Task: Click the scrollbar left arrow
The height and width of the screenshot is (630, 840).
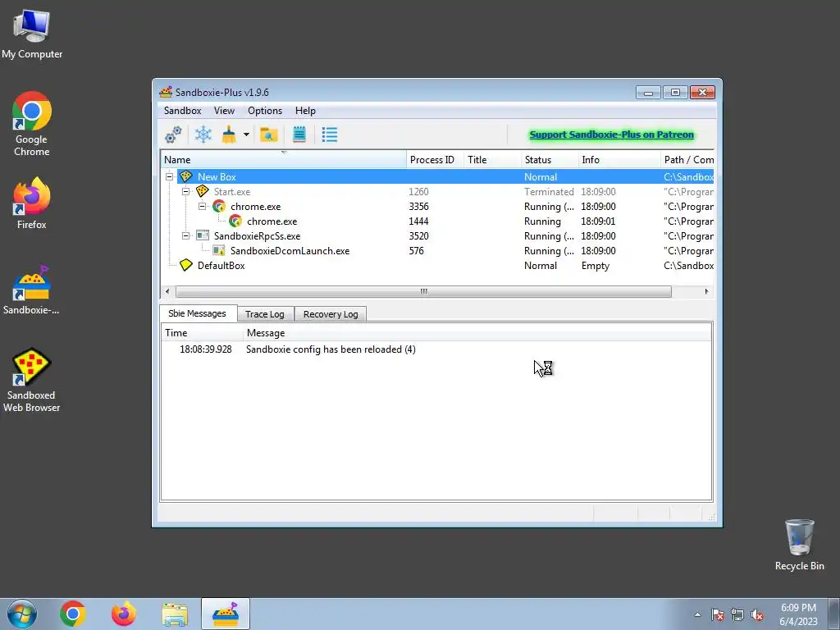Action: (x=167, y=291)
